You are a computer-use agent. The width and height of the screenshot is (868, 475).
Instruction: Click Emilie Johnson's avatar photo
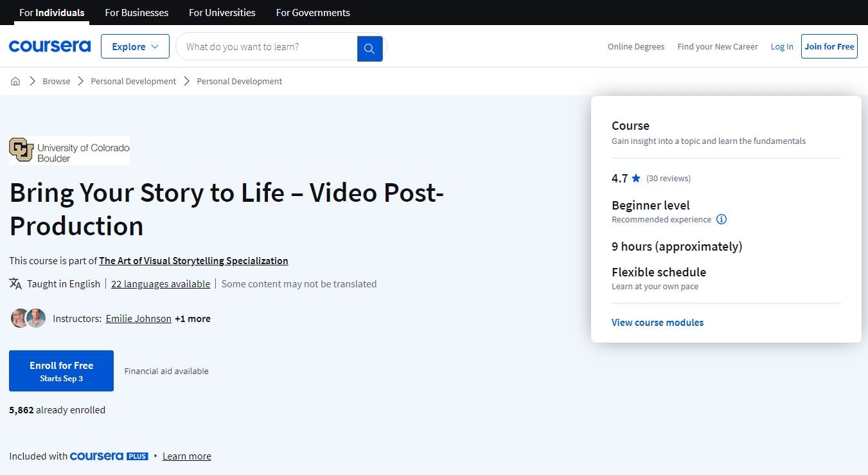(20, 318)
